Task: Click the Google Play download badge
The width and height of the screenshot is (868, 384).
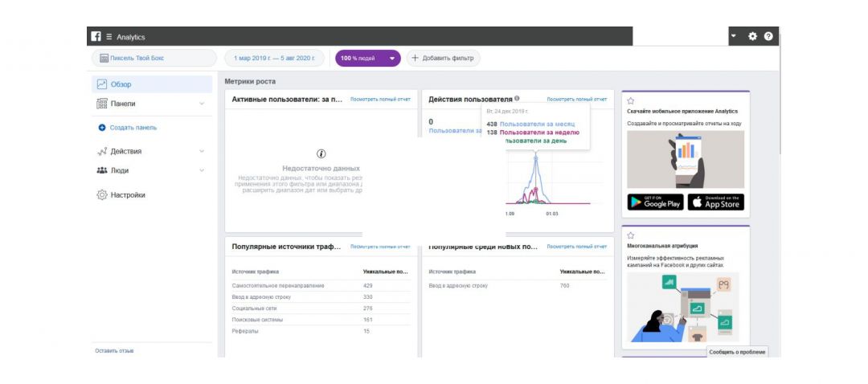Action: click(x=655, y=202)
